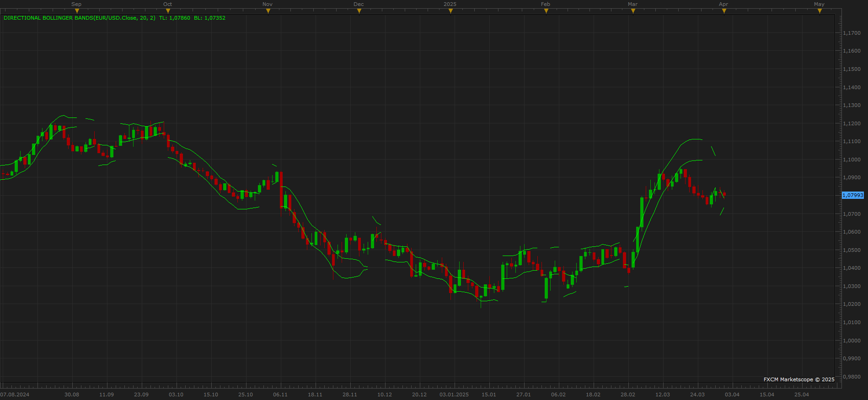Click the 0,9900 price axis label
Image resolution: width=868 pixels, height=400 pixels.
[x=852, y=358]
